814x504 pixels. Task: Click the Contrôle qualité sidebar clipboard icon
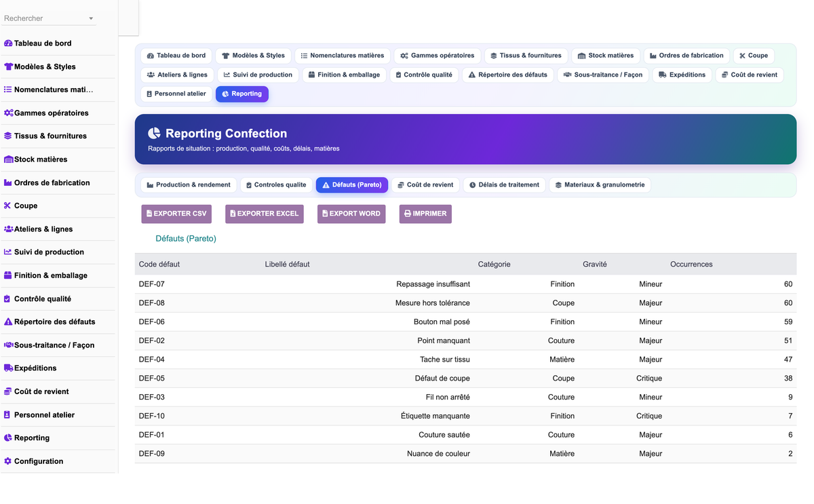coord(7,298)
